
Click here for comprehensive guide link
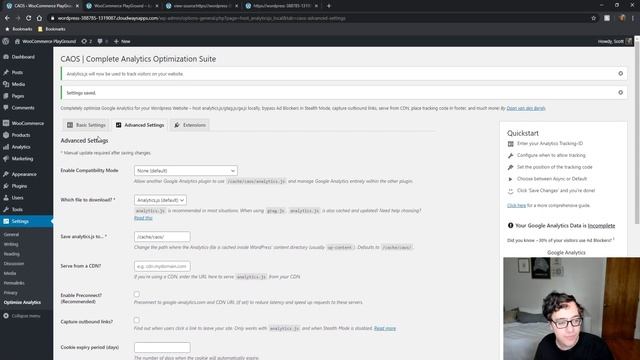click(x=516, y=205)
